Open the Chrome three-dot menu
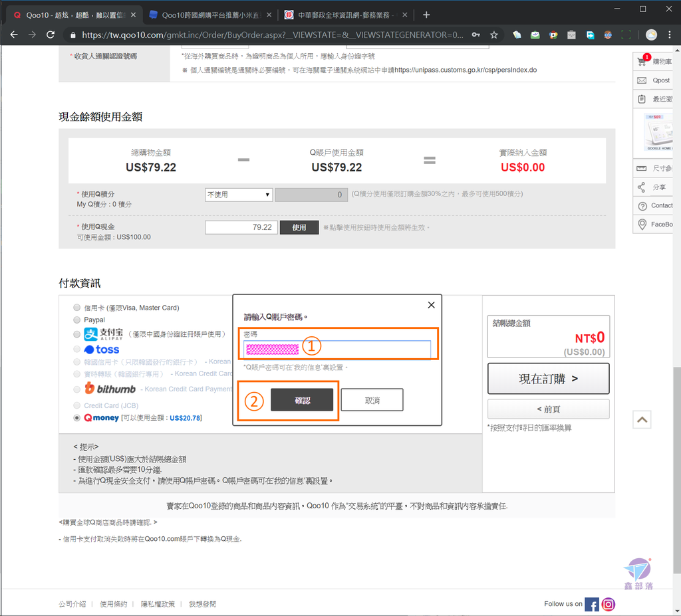681x616 pixels. click(669, 35)
